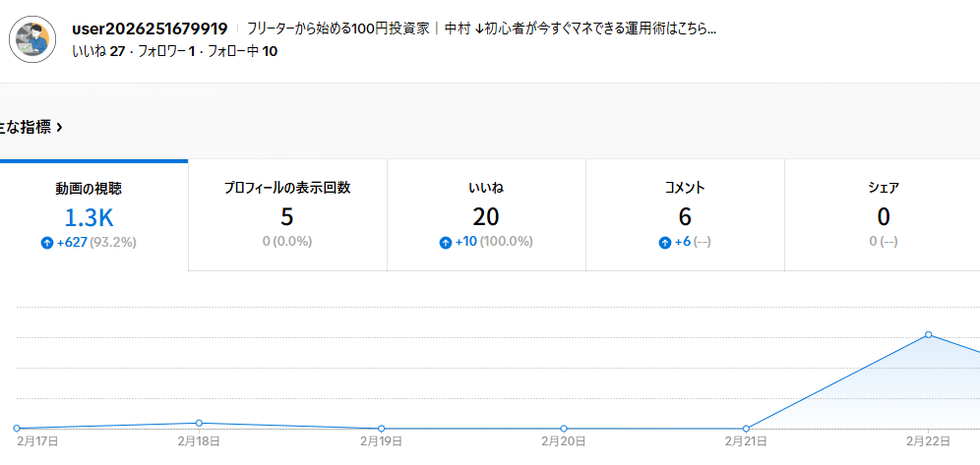The image size is (980, 465).
Task: Select the 2月17日 chart data point
Action: tap(17, 429)
